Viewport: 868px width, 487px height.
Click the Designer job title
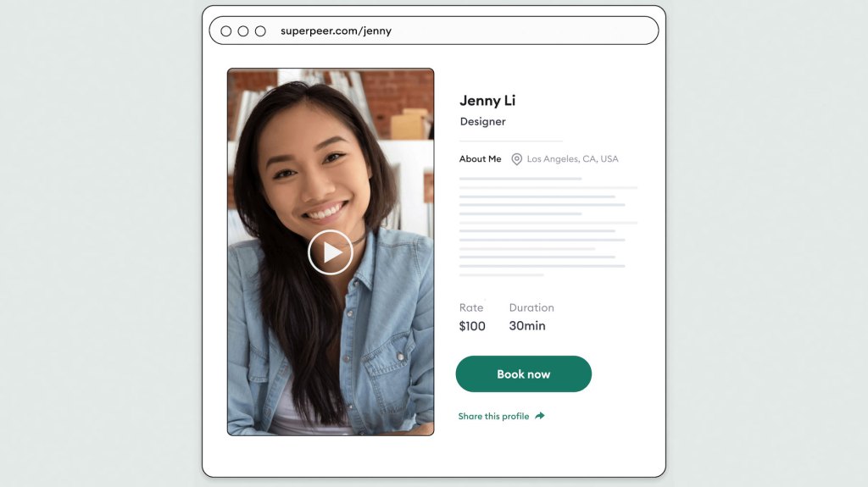(x=482, y=122)
